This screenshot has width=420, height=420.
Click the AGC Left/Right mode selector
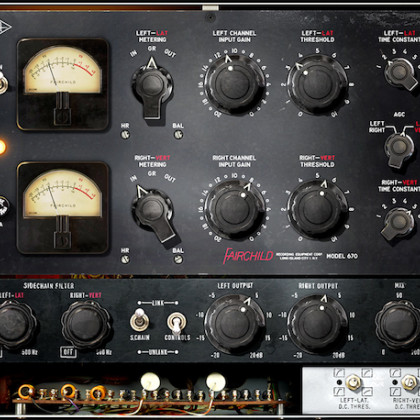pyautogui.click(x=399, y=149)
